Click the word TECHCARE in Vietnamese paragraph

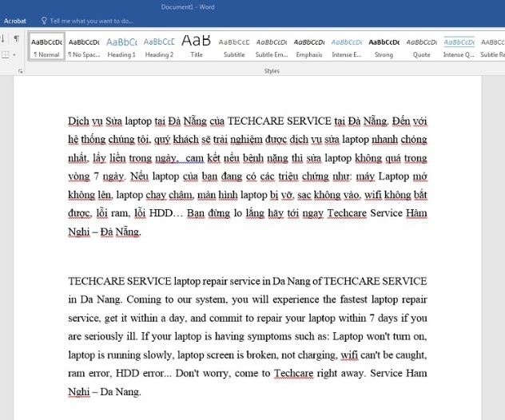pos(256,121)
